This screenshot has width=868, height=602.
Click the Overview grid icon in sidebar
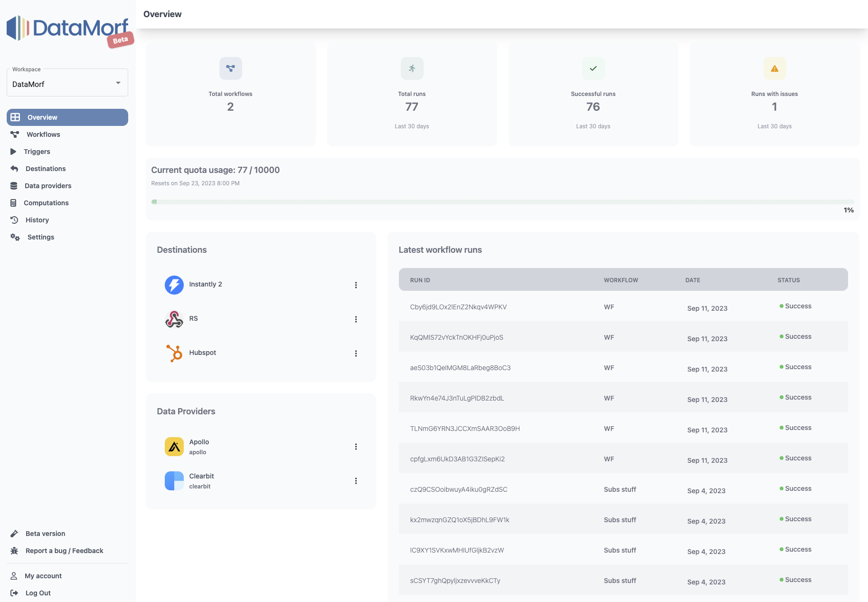click(15, 117)
